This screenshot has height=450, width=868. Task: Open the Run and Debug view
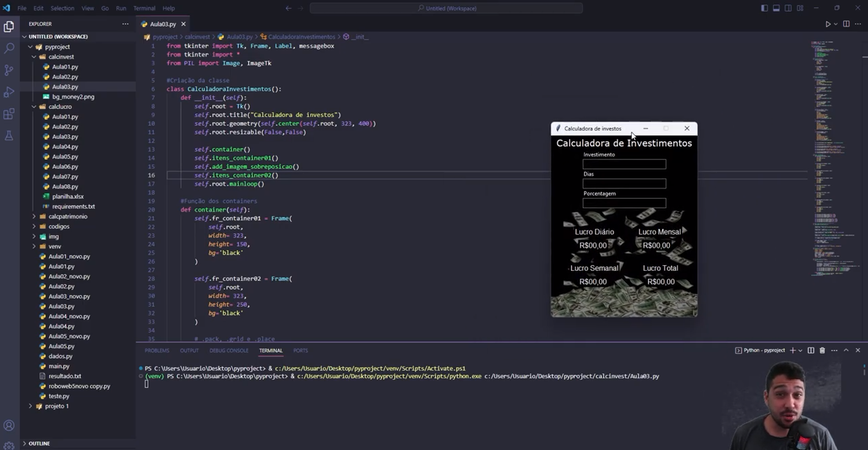tap(9, 92)
